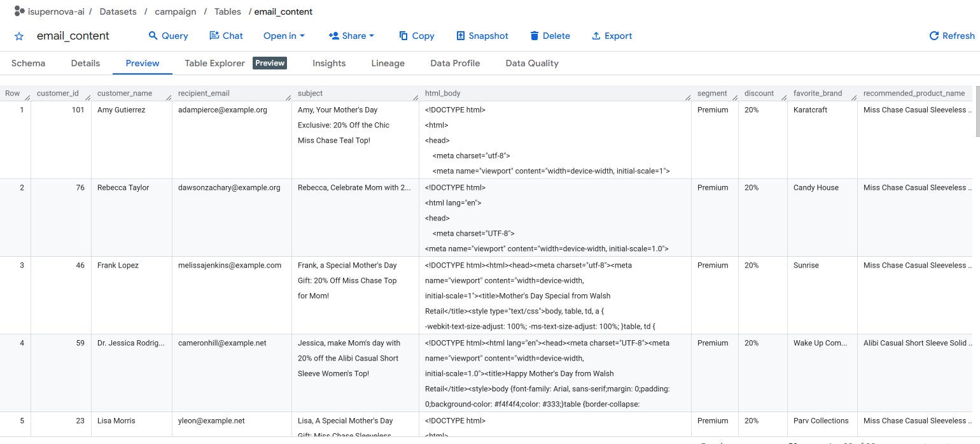The width and height of the screenshot is (980, 444).
Task: Click the recommended_product_name column header
Action: pos(914,93)
